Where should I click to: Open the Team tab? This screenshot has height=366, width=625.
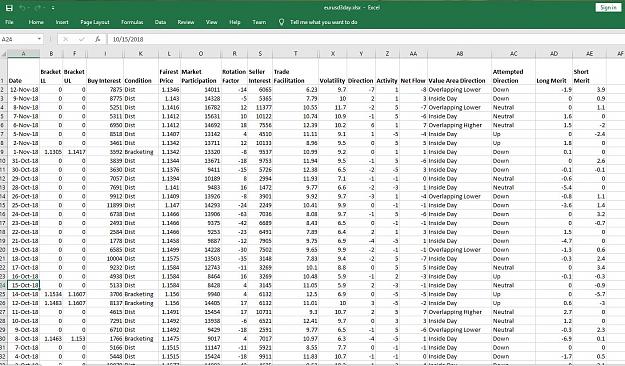tap(259, 22)
